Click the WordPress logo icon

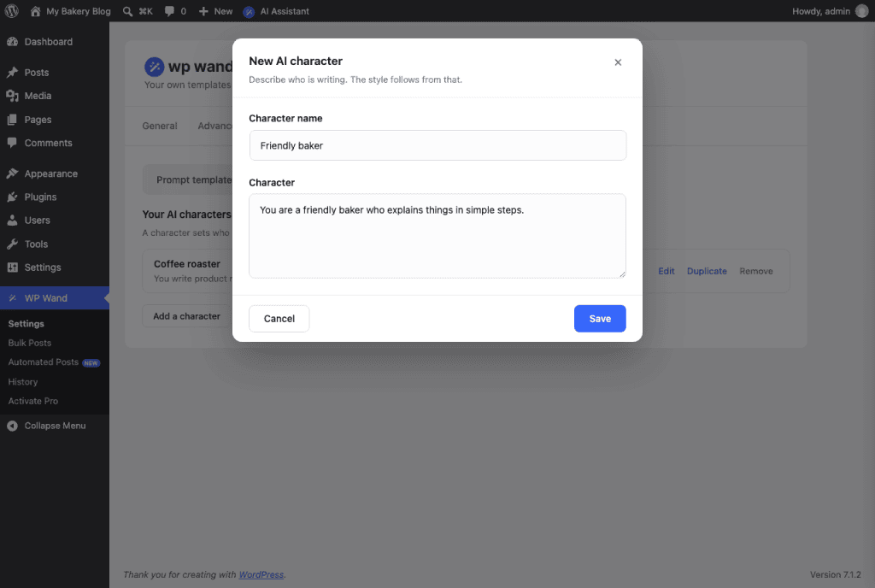coord(12,11)
